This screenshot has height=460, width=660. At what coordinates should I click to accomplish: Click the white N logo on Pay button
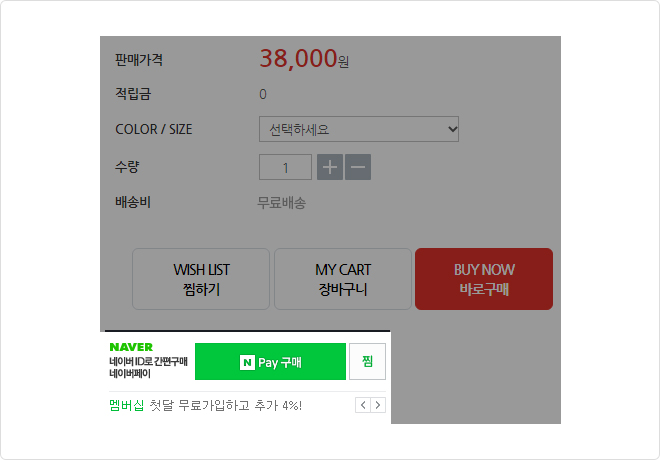click(247, 362)
